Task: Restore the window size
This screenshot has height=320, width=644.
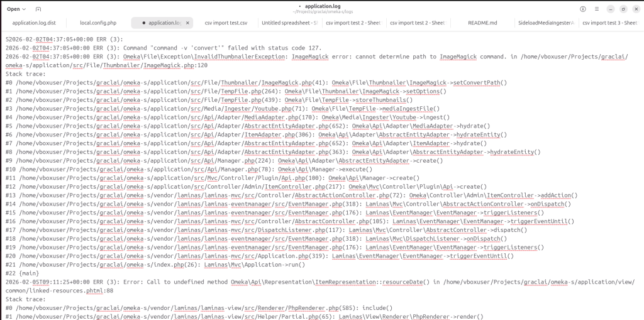Action: 623,9
